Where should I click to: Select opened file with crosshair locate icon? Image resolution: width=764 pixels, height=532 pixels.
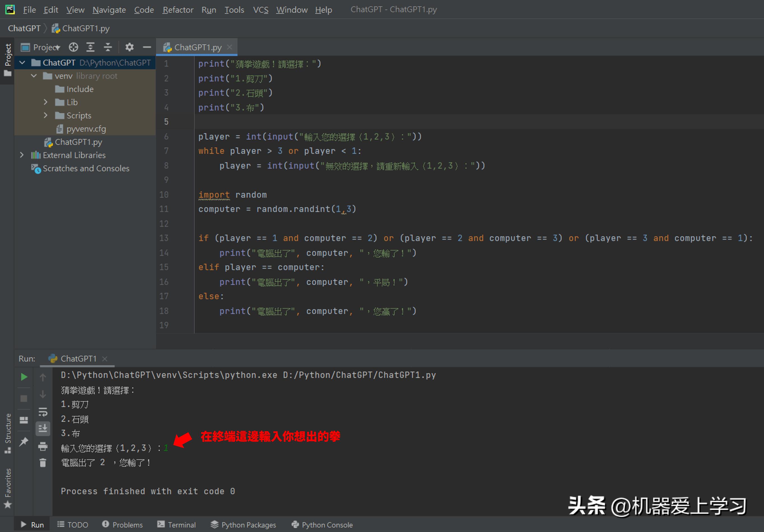pos(73,47)
